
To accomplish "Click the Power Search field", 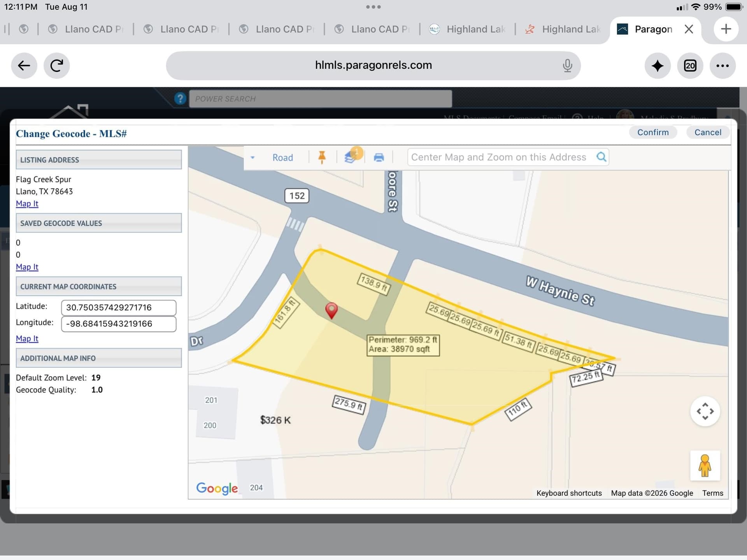I will (321, 99).
